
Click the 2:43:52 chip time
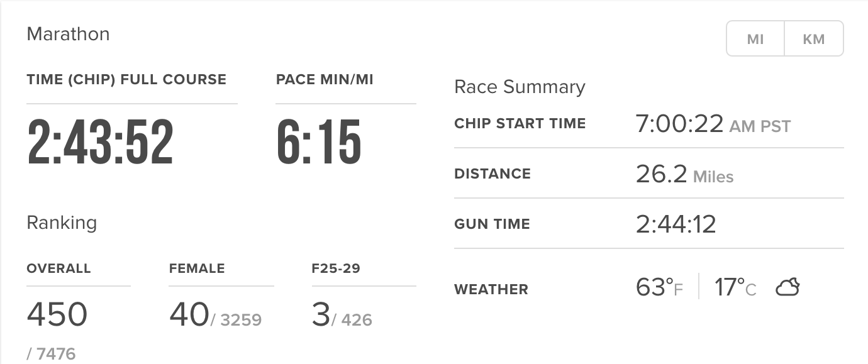pos(100,143)
